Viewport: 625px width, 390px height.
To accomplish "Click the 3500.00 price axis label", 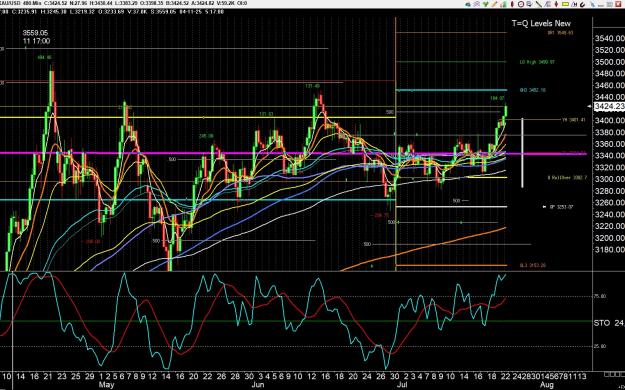I will pos(609,62).
